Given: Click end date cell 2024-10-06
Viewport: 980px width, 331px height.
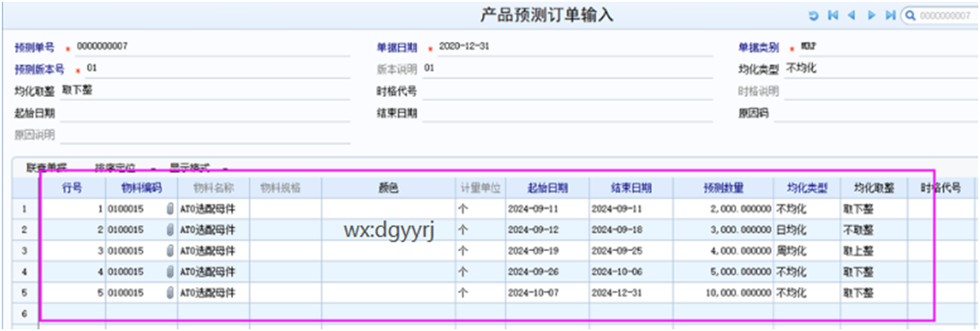Looking at the screenshot, I should point(632,272).
